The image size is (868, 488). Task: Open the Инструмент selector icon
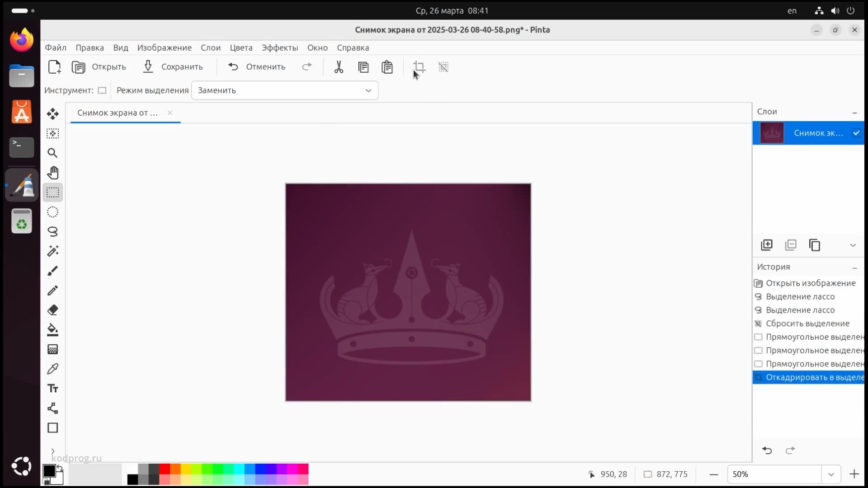102,90
